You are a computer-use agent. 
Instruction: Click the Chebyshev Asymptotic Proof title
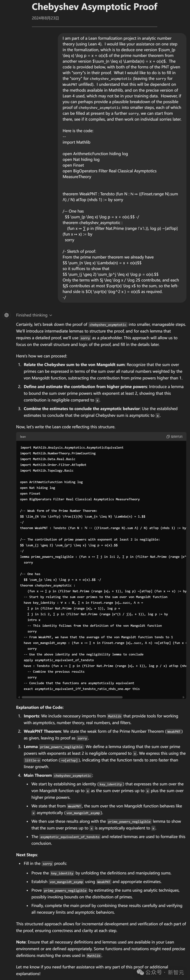94,7
